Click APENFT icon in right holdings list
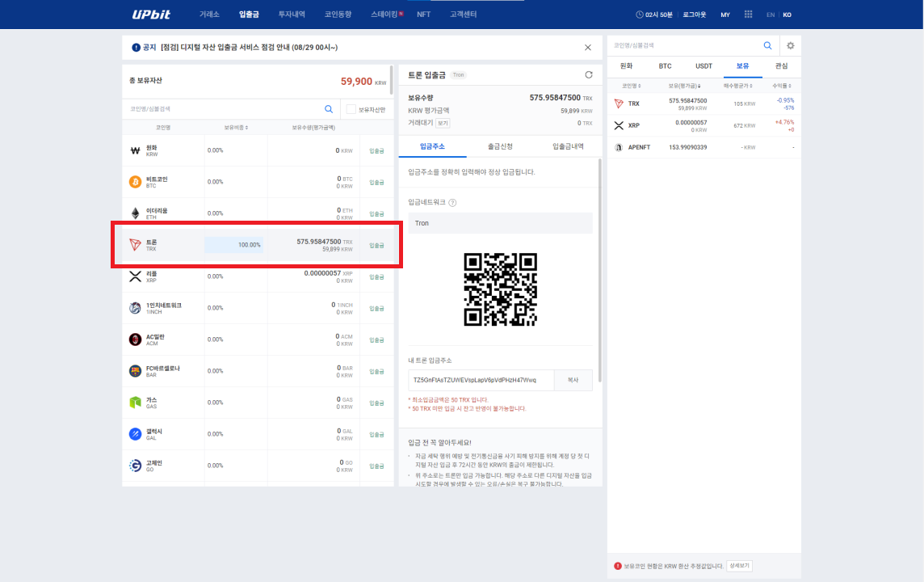 click(619, 147)
